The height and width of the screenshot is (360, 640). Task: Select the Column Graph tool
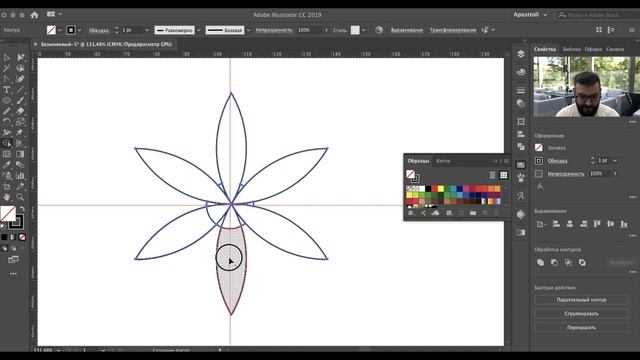20,176
